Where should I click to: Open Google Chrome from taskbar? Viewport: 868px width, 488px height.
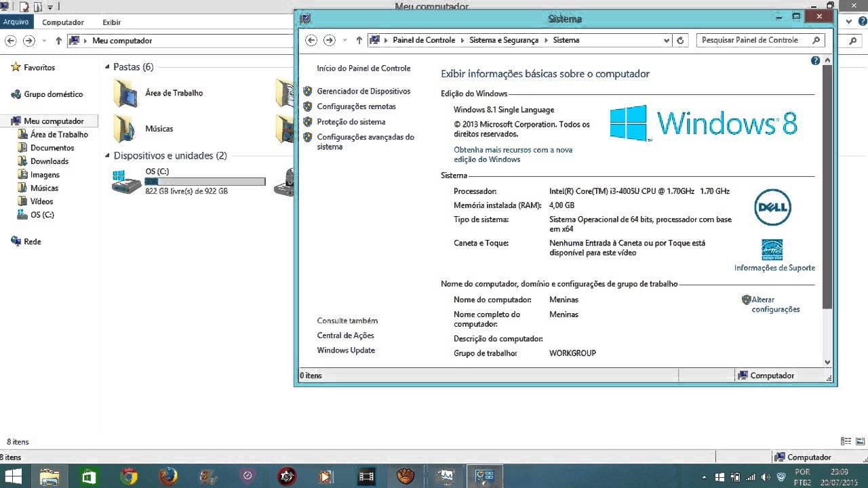click(x=128, y=476)
